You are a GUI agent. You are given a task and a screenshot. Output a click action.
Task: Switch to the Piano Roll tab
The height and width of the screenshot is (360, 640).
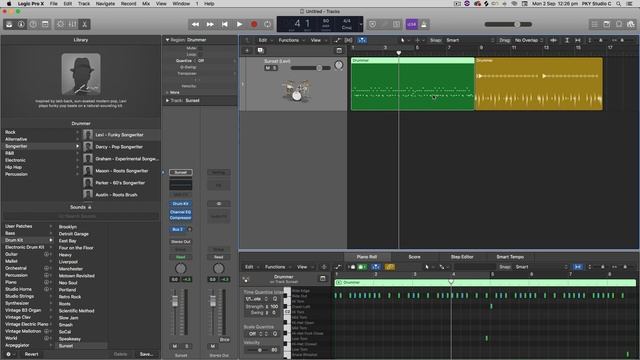[x=367, y=257]
